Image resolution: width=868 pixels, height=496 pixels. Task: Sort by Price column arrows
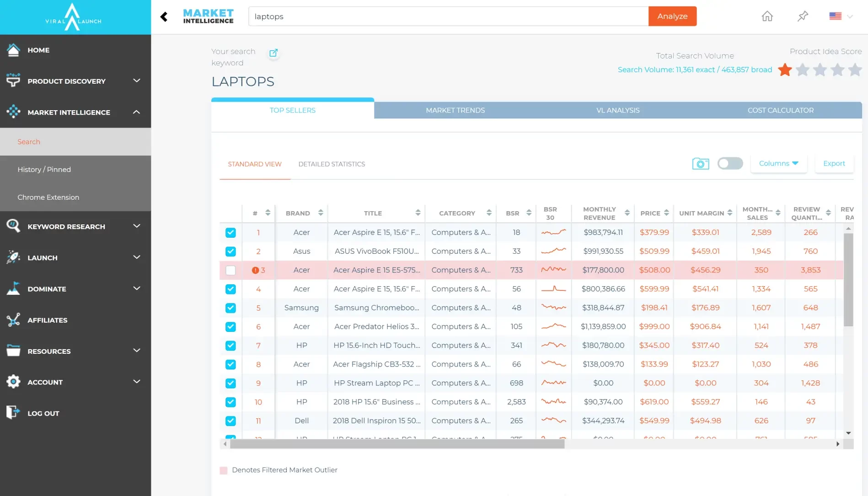[666, 213]
